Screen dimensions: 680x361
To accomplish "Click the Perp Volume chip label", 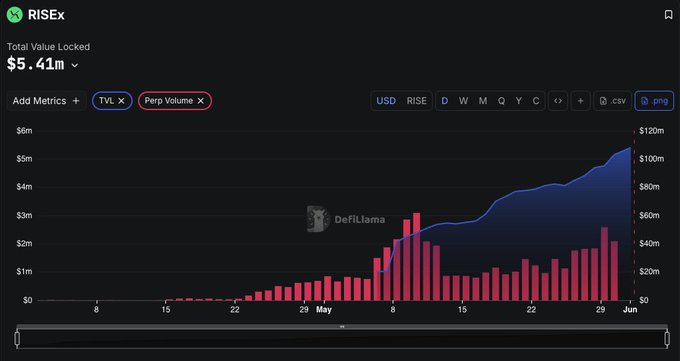I will [169, 101].
